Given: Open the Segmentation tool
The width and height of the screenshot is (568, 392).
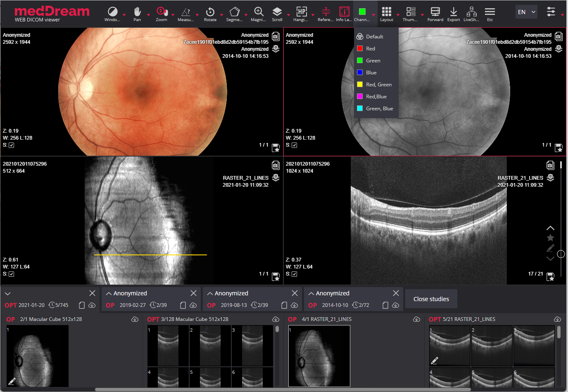Looking at the screenshot, I should (234, 14).
